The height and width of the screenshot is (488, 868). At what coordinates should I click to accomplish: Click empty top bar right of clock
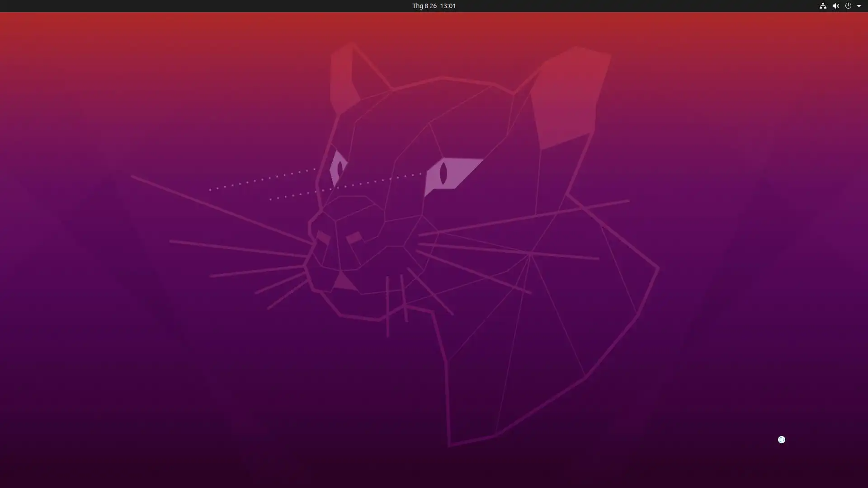tap(633, 6)
